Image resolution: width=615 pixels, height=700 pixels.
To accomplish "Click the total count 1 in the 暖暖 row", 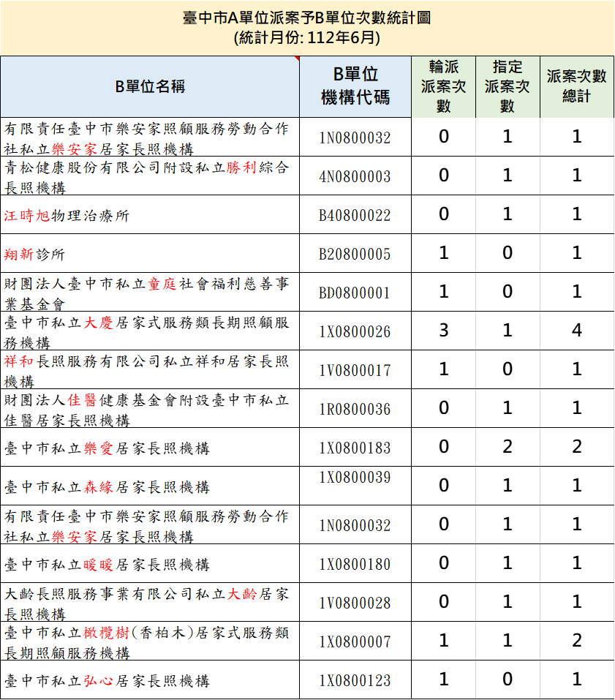I will pos(577,563).
